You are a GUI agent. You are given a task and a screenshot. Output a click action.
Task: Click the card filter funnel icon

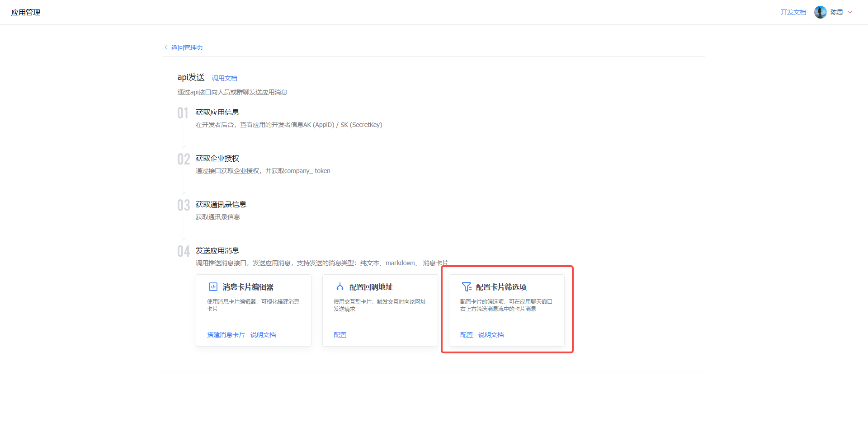(467, 287)
